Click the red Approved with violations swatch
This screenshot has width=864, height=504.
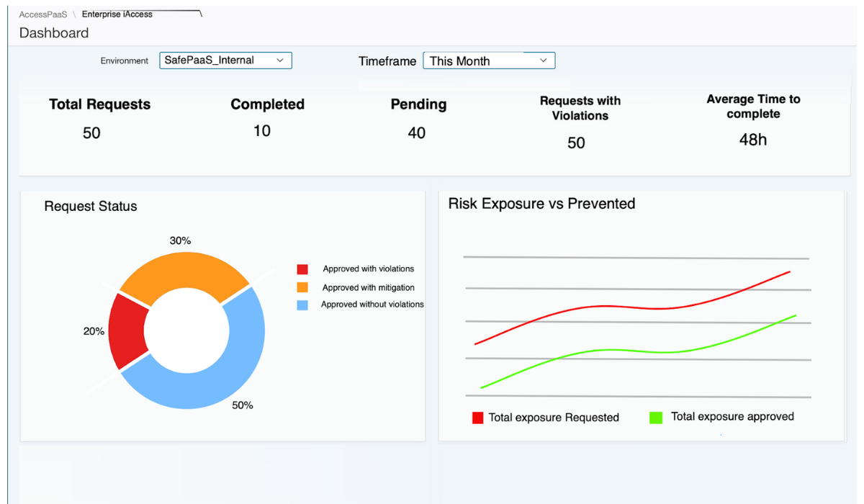302,269
